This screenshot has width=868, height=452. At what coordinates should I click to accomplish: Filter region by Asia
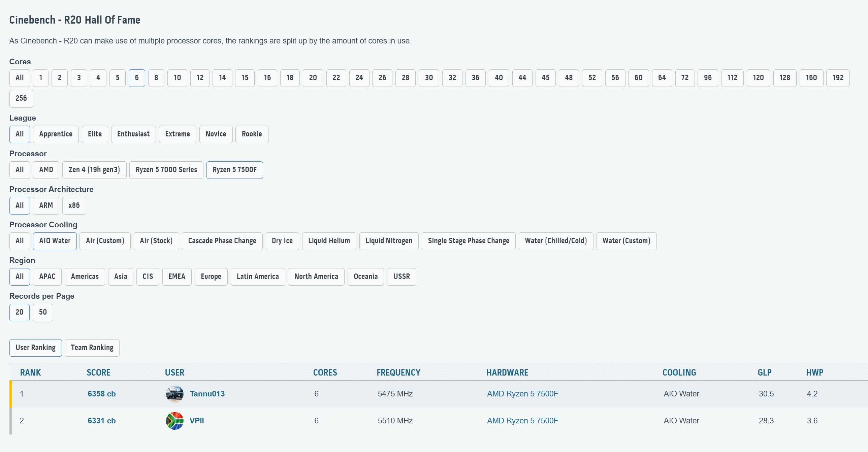point(121,277)
